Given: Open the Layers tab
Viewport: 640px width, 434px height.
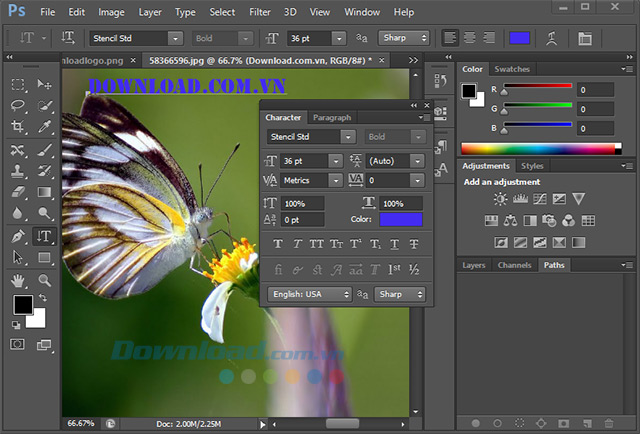Looking at the screenshot, I should pyautogui.click(x=474, y=265).
